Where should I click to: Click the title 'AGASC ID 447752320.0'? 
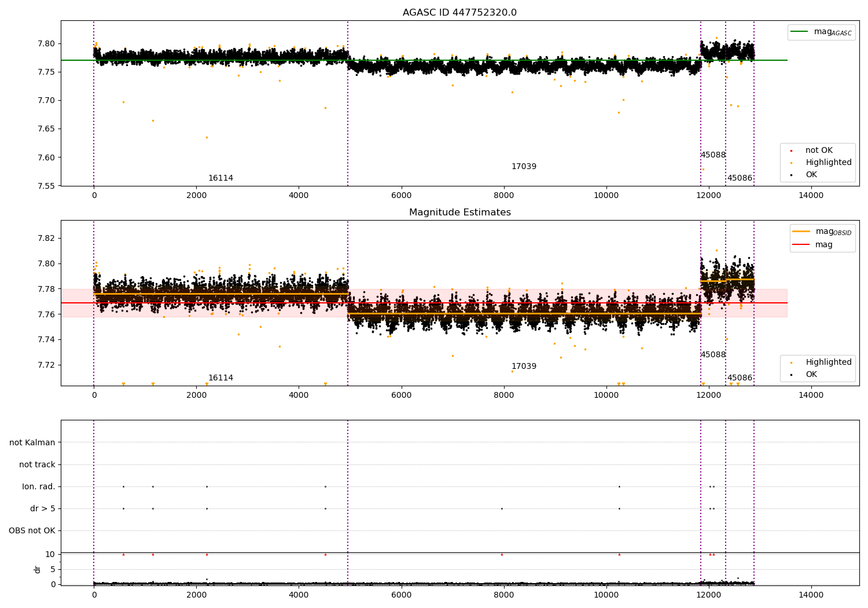pos(459,13)
